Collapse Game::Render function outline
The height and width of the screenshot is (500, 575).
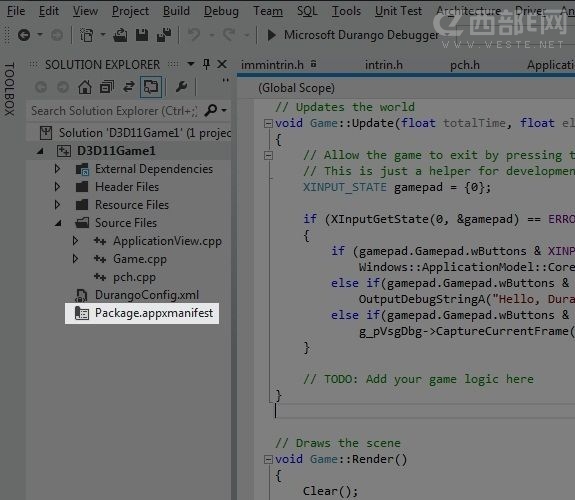(x=268, y=459)
